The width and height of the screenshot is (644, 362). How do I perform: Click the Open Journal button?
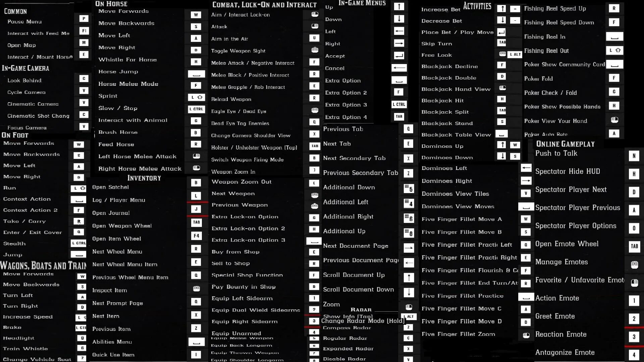pos(111,213)
